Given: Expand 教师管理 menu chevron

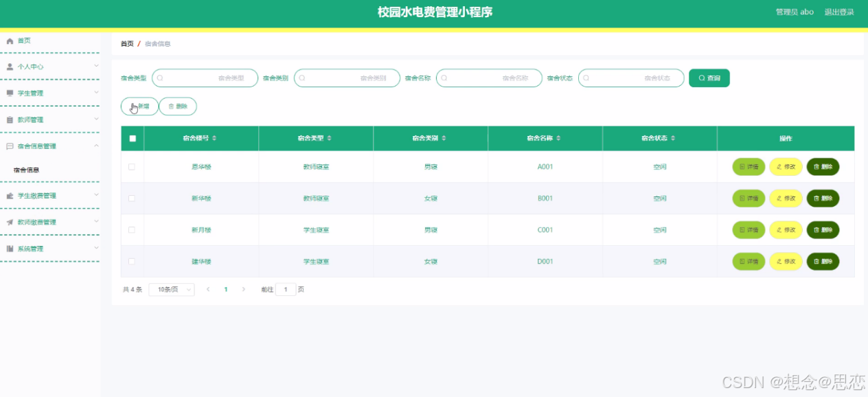Looking at the screenshot, I should pos(96,119).
